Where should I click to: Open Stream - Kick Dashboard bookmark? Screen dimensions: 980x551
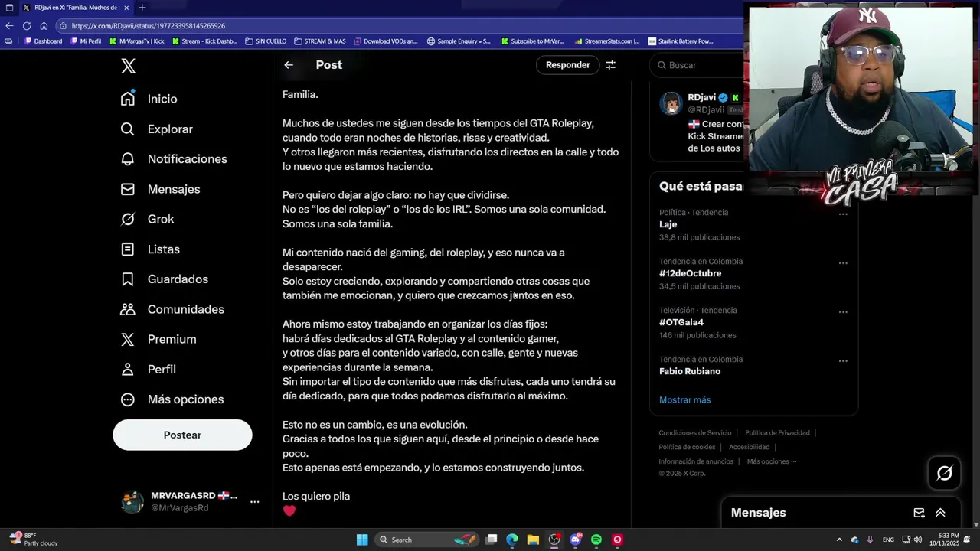point(204,41)
